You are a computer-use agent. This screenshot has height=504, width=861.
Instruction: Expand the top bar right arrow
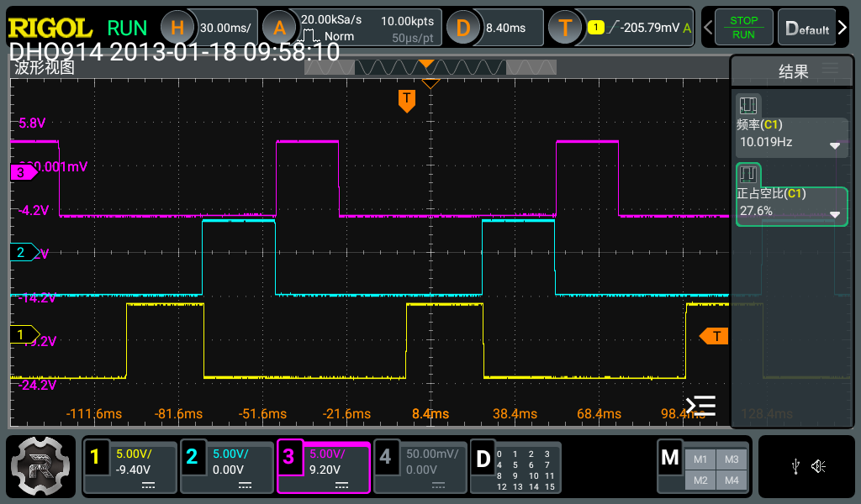tap(843, 29)
